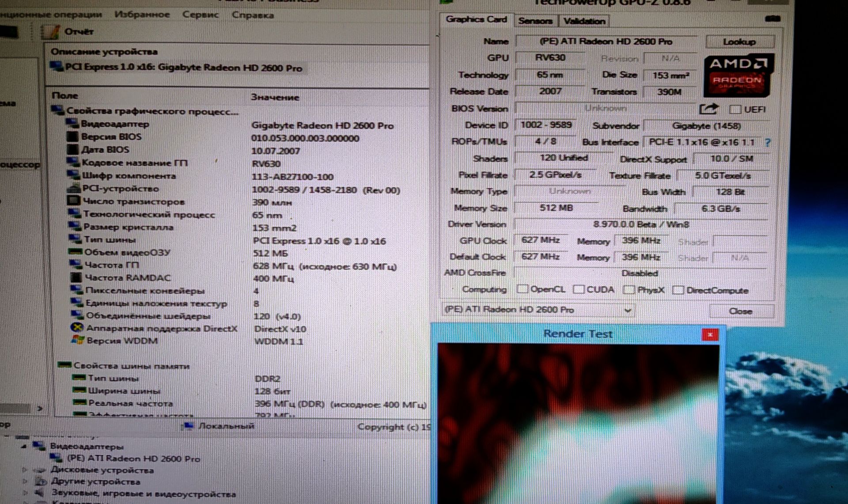Click the left panel horizontal scrollbar arrow

(x=40, y=409)
